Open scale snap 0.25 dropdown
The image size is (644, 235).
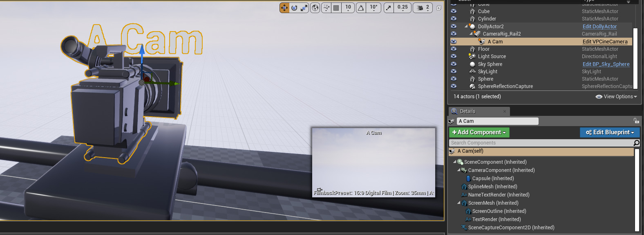pyautogui.click(x=402, y=8)
